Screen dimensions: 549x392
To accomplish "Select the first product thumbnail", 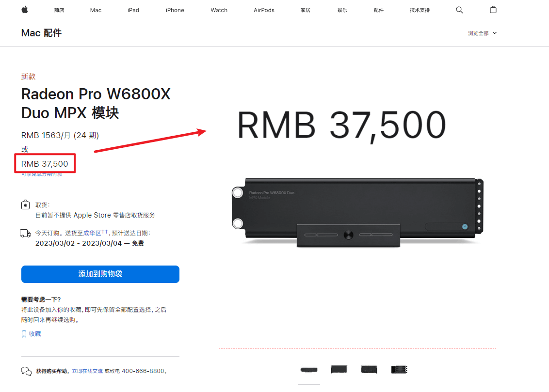I will point(309,370).
